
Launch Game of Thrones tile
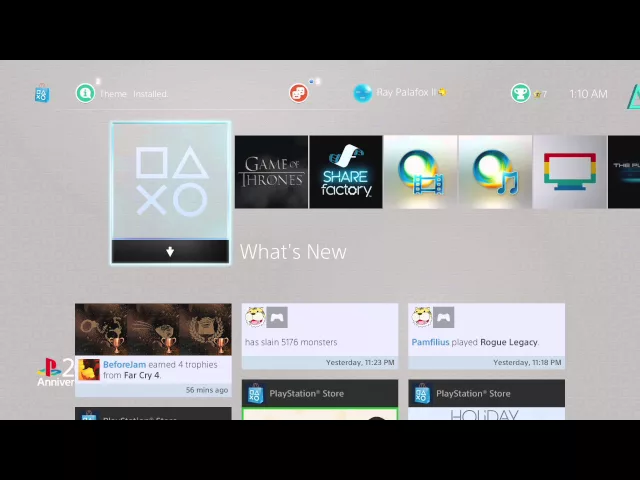[x=271, y=172]
